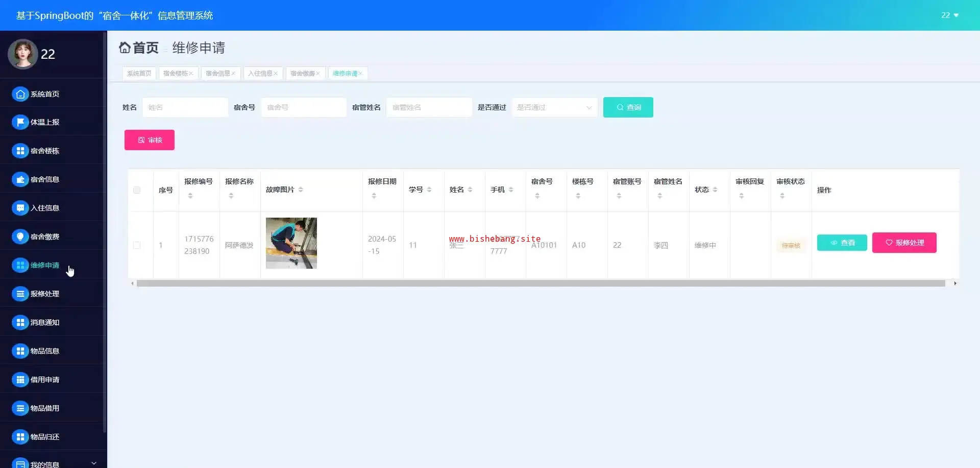Sort the table by 宿舍号 column
Image resolution: width=980 pixels, height=468 pixels.
[x=537, y=196]
